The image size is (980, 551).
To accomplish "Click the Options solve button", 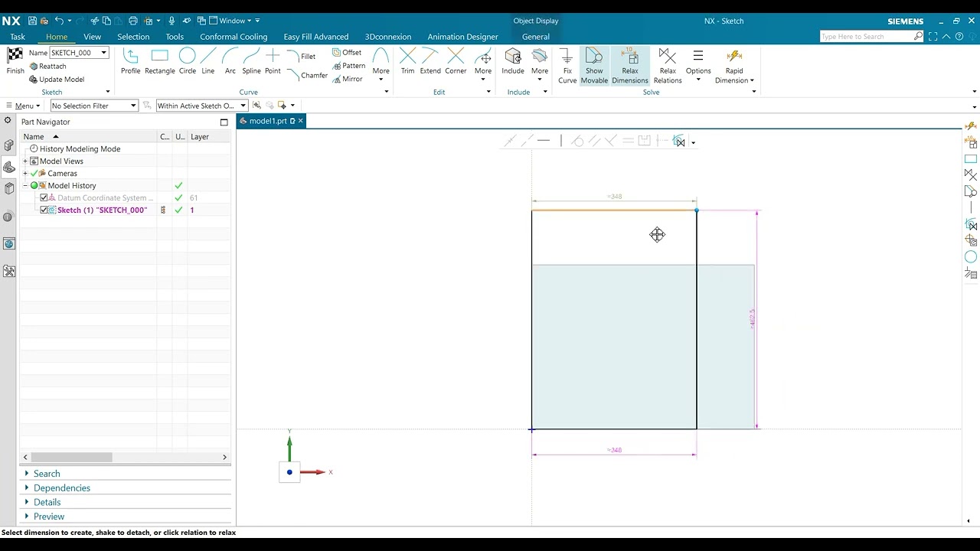I will (698, 66).
